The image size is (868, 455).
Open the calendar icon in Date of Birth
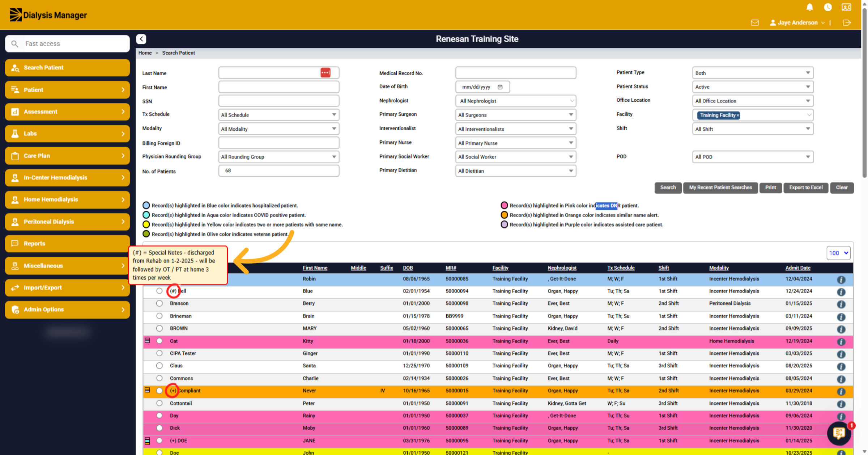click(500, 87)
